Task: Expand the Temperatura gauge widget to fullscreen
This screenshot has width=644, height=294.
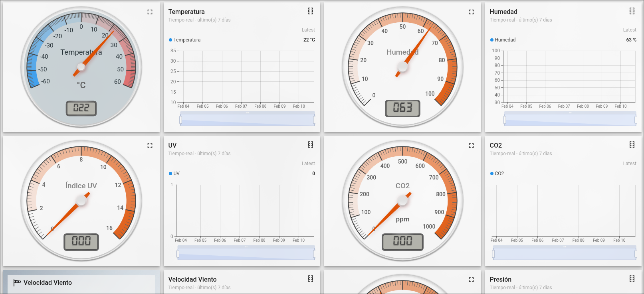Action: (x=150, y=12)
